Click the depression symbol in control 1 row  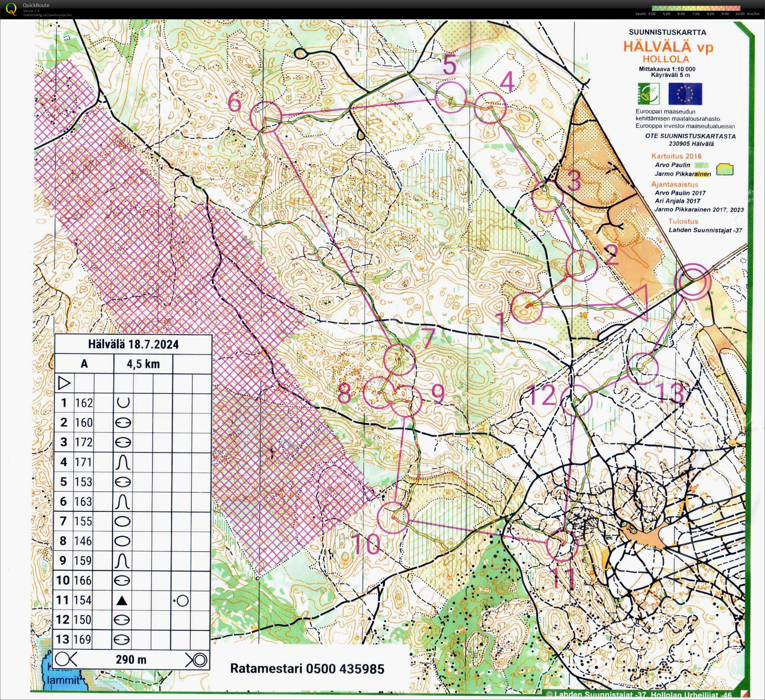click(x=123, y=402)
